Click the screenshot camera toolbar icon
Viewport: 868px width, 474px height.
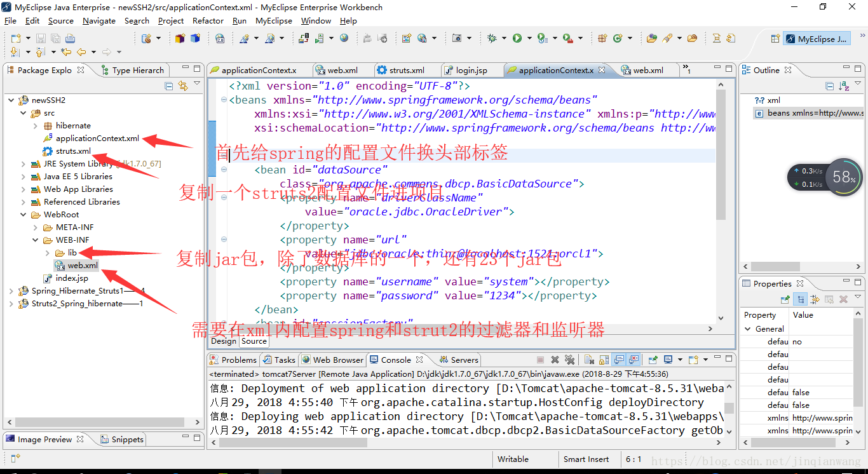coord(456,39)
